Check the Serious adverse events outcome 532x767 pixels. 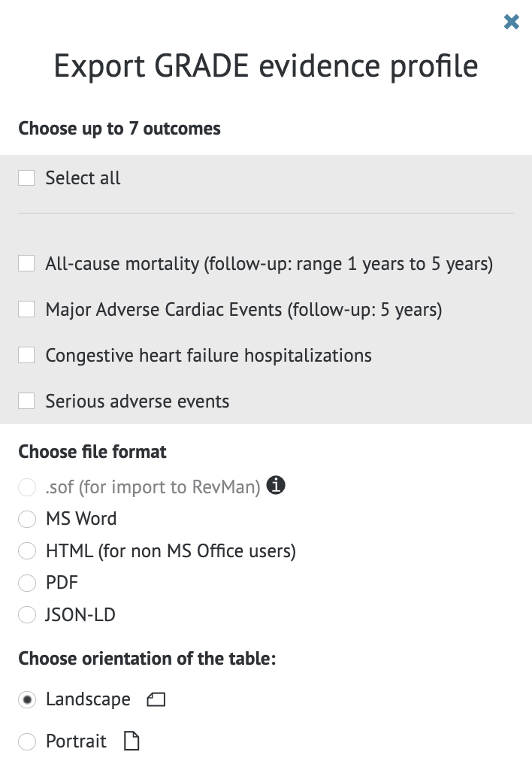pos(26,401)
